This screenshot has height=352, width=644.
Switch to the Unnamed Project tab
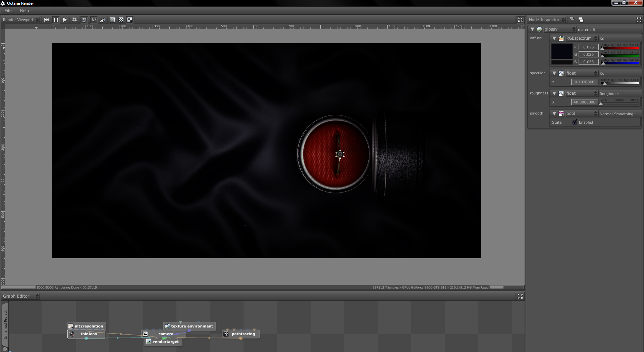coord(5,324)
